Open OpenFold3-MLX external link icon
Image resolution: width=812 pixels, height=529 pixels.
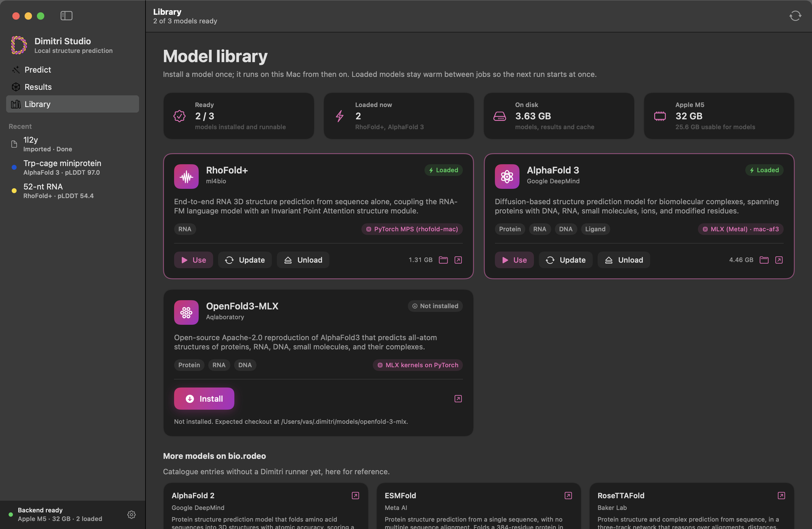(x=458, y=399)
